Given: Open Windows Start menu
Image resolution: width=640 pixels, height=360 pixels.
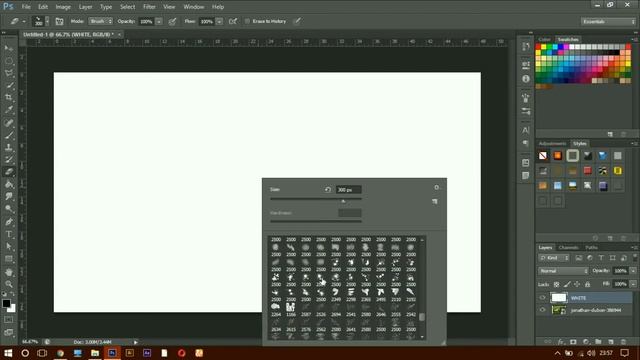Looking at the screenshot, I should point(8,353).
